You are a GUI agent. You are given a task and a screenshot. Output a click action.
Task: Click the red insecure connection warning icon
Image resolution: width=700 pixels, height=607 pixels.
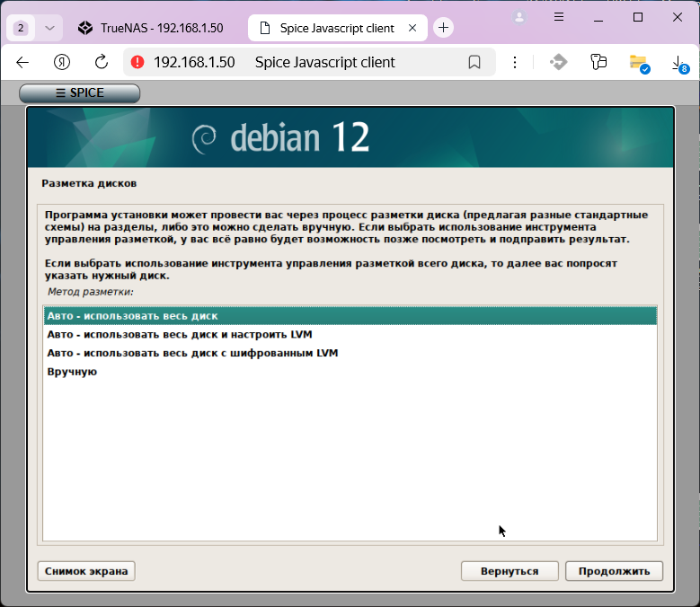point(137,62)
